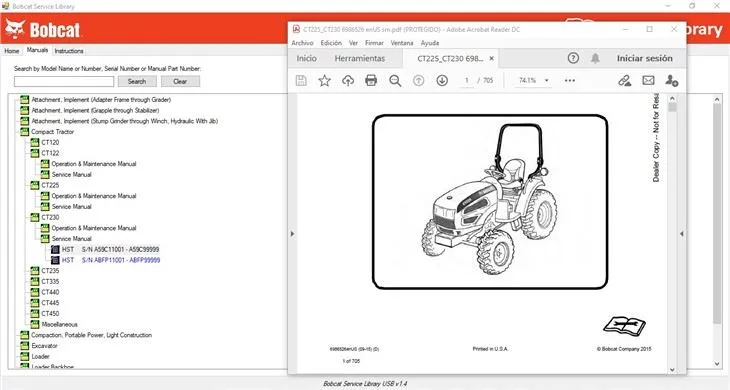Open the help question-mark icon
Viewport: 730px width, 390px height.
click(573, 58)
